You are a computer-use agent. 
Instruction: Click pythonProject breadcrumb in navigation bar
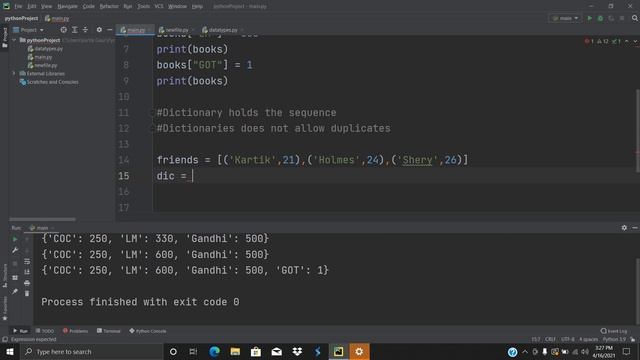point(21,18)
